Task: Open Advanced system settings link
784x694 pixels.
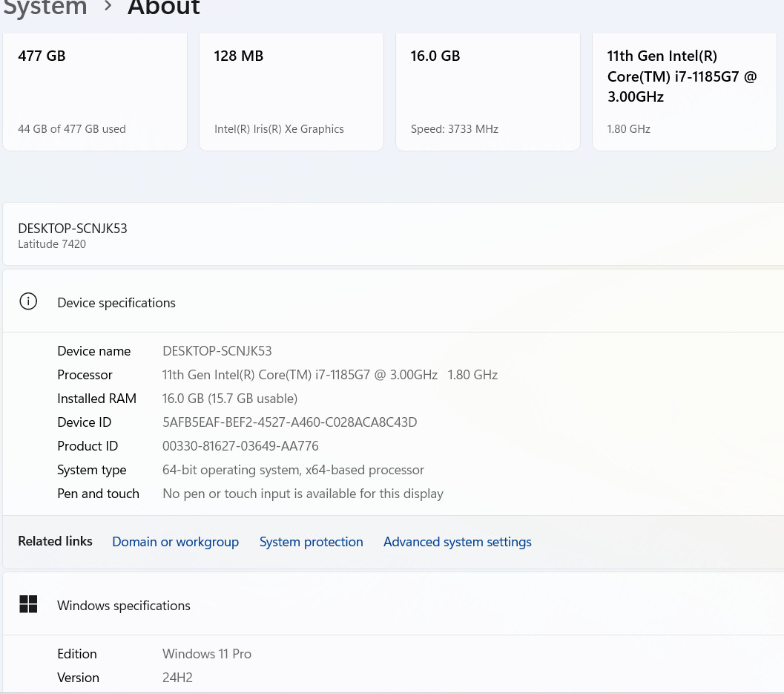Action: 457,542
